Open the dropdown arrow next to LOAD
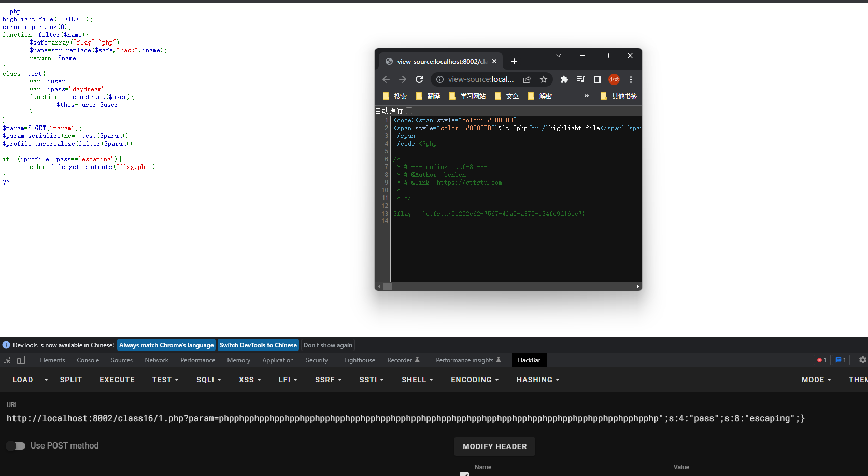 point(46,380)
